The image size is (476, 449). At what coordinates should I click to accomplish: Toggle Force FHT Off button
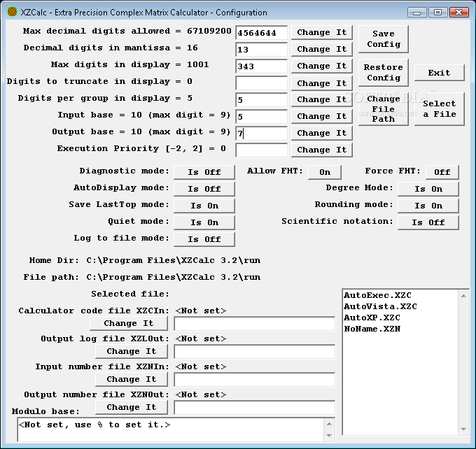coord(442,172)
